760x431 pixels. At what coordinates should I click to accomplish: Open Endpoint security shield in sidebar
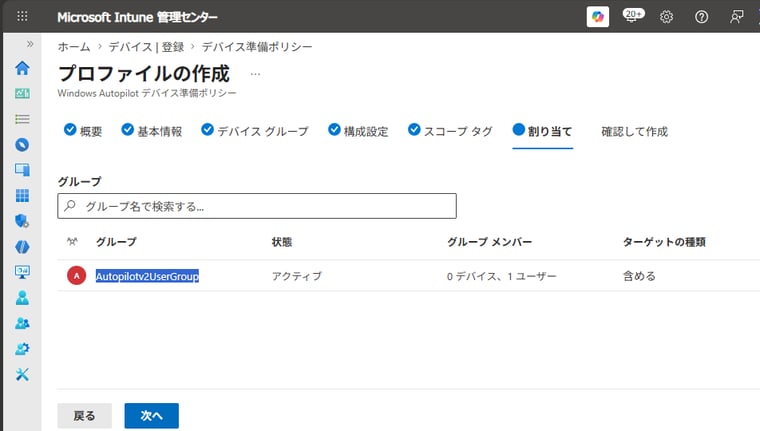pos(22,221)
